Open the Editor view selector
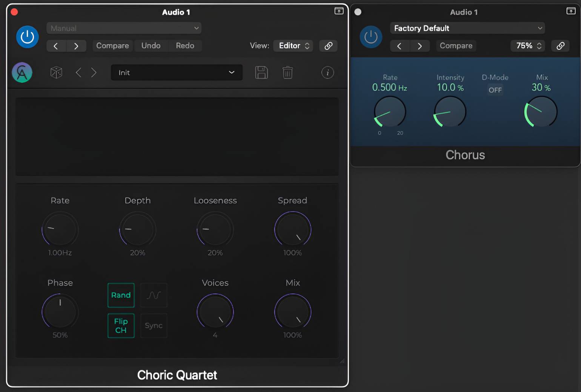This screenshot has width=581, height=392. coord(294,46)
